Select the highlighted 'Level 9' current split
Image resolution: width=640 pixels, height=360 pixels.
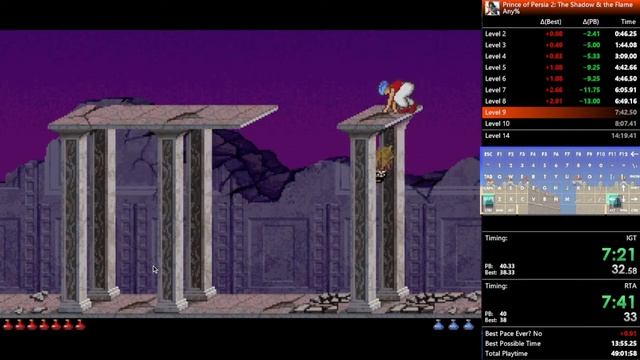pyautogui.click(x=560, y=112)
